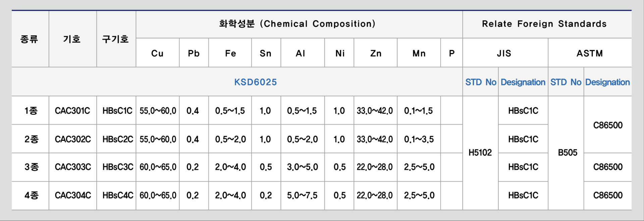Select the CAC301C symbol cell
The image size is (644, 221).
pyautogui.click(x=72, y=110)
